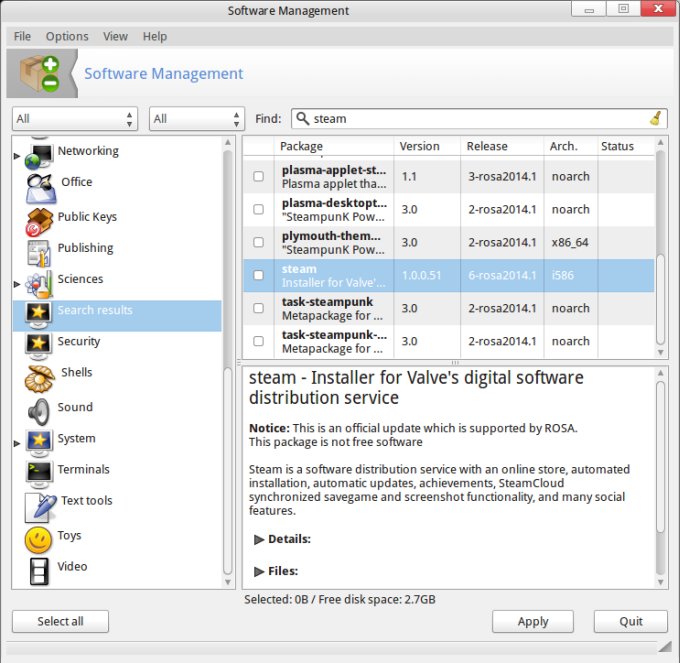
Task: Sort by the Arch. column header
Action: (571, 146)
